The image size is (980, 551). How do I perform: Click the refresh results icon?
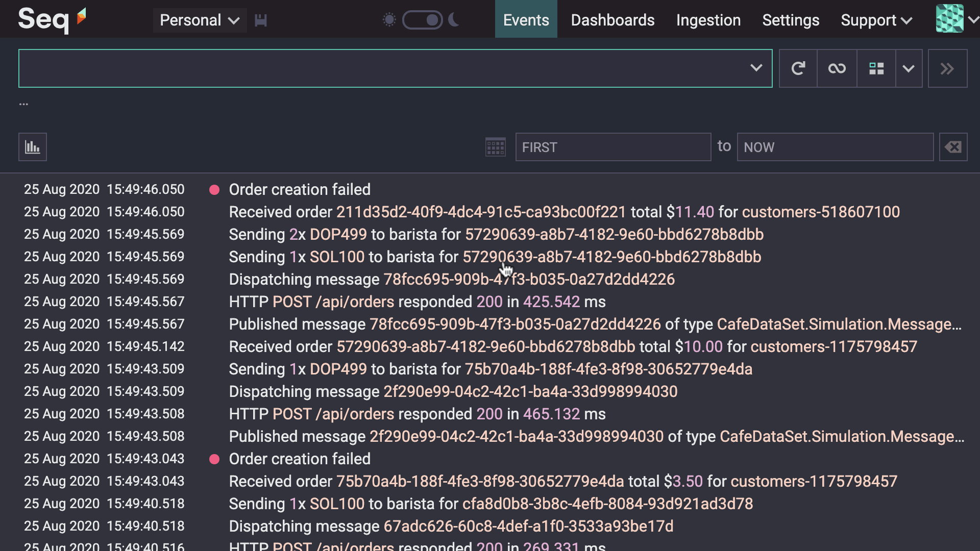click(798, 68)
